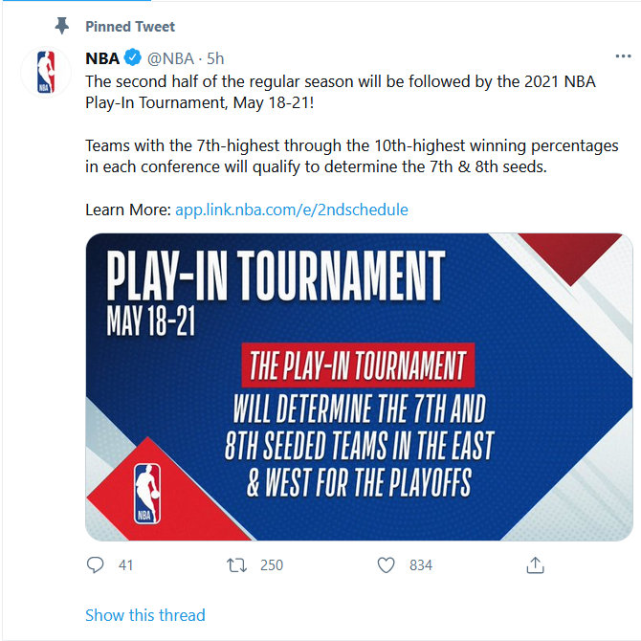Viewport: 641px width, 641px height.
Task: Open the NBA profile avatar
Action: (46, 71)
